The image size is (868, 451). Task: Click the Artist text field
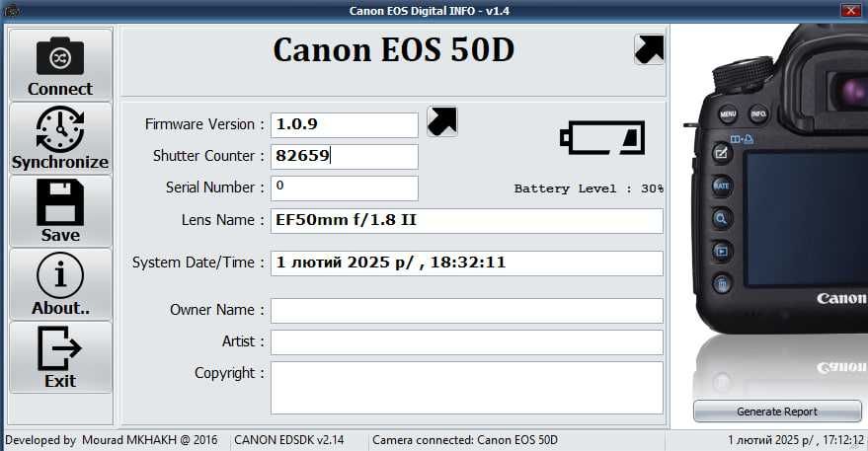[467, 342]
